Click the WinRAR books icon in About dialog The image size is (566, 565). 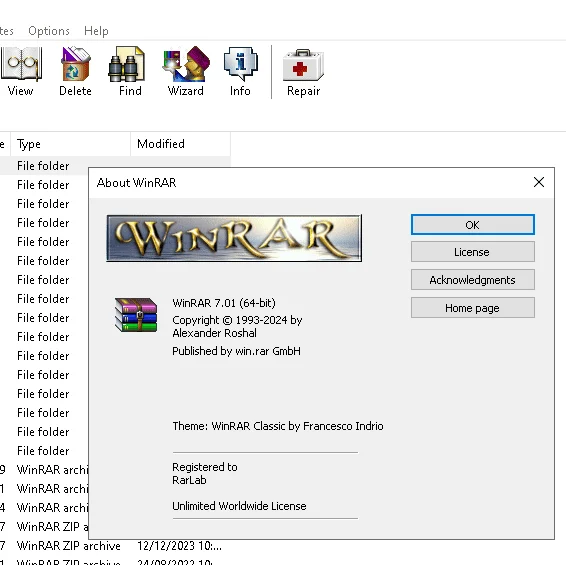136,315
